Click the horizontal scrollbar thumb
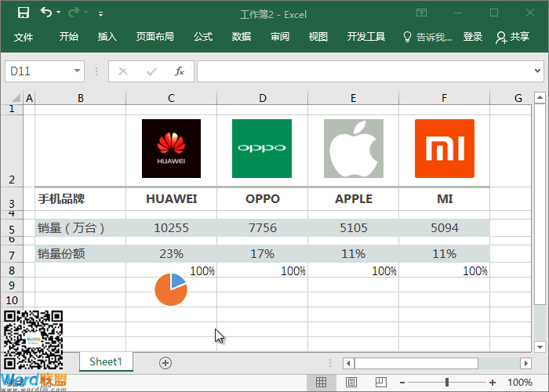This screenshot has width=549, height=392. tap(416, 363)
